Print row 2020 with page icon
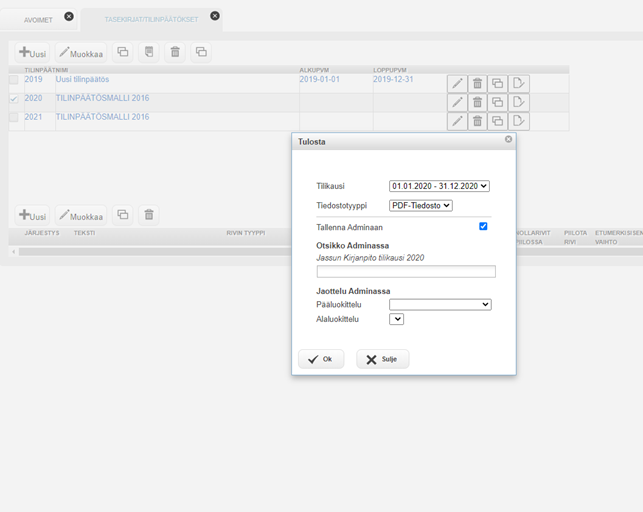Screen dimensions: 643x512 point(519,102)
